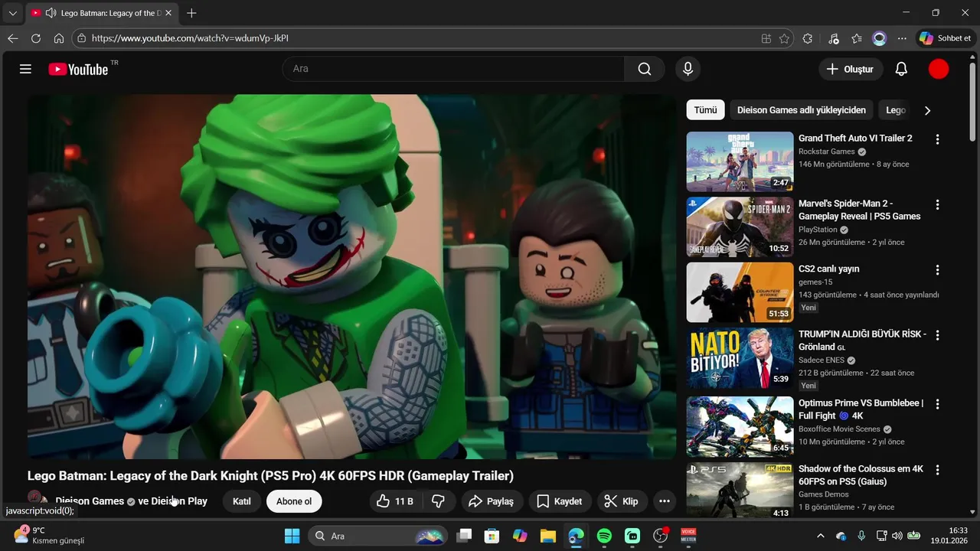Open more actions below the video
This screenshot has height=551, width=980.
click(x=665, y=501)
